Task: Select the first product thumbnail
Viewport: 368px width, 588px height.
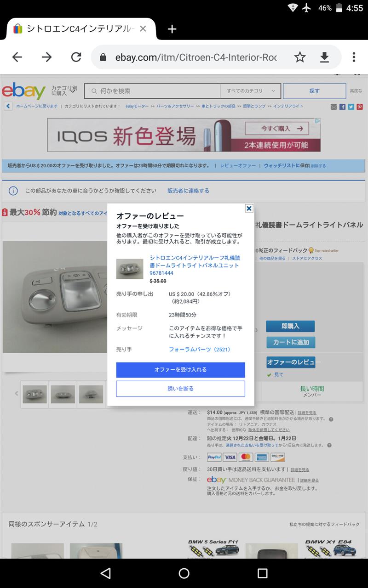Action: tap(34, 394)
